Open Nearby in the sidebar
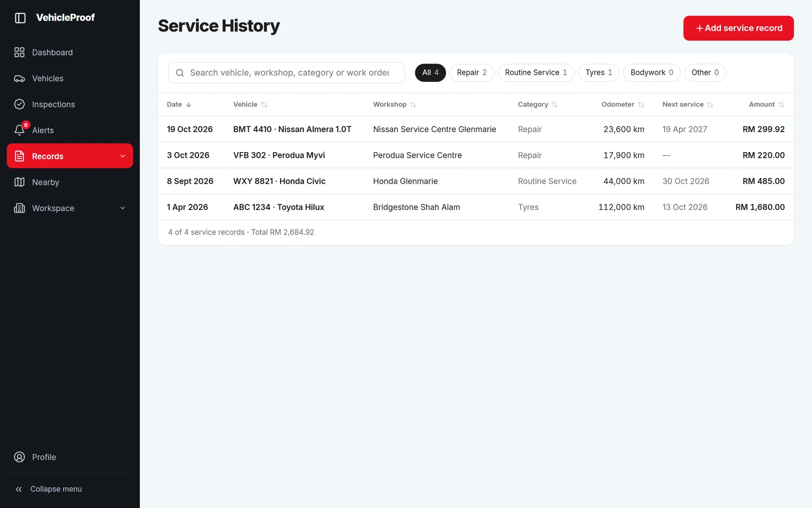Viewport: 812px width, 508px height. (x=70, y=182)
